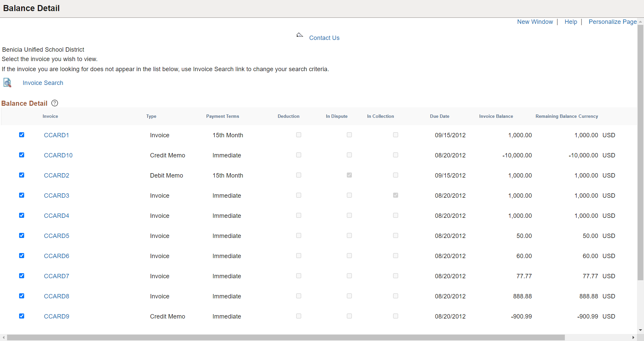Sort by the Due Date column header
Screen dimensions: 644x341
[439, 116]
